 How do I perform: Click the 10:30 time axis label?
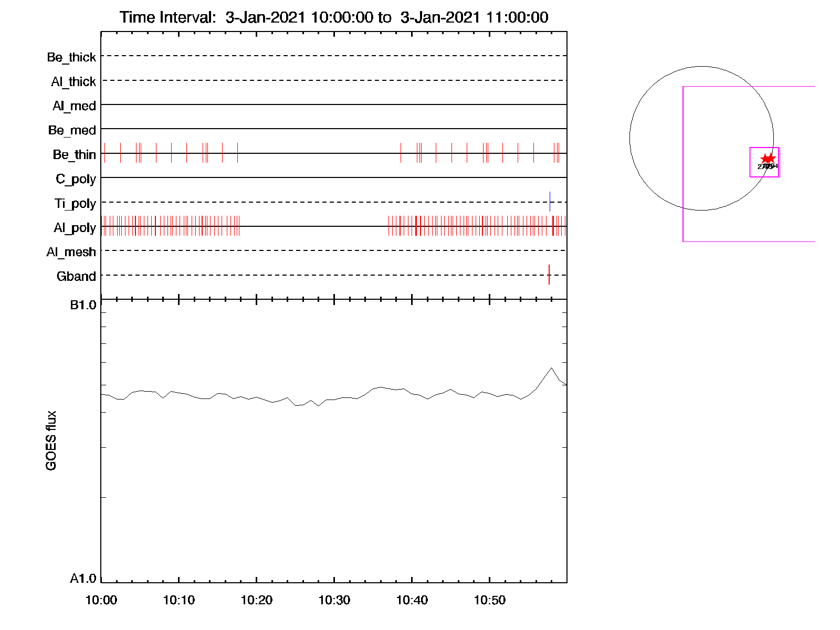pos(334,600)
